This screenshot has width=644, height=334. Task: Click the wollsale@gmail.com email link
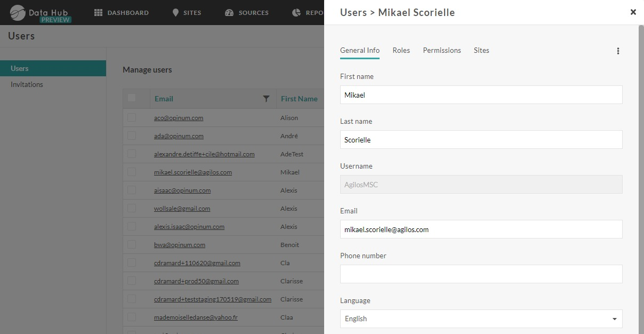point(181,208)
